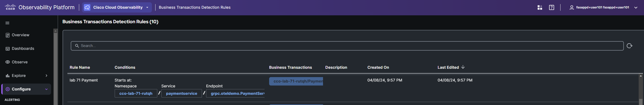
Task: Expand the Explore submenu arrow
Action: click(x=46, y=76)
